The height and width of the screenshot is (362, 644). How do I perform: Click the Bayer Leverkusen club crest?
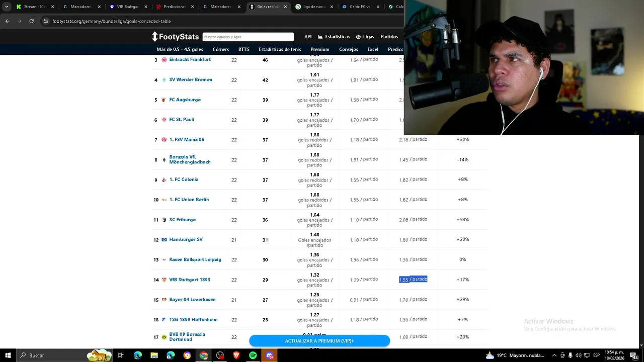point(164,300)
